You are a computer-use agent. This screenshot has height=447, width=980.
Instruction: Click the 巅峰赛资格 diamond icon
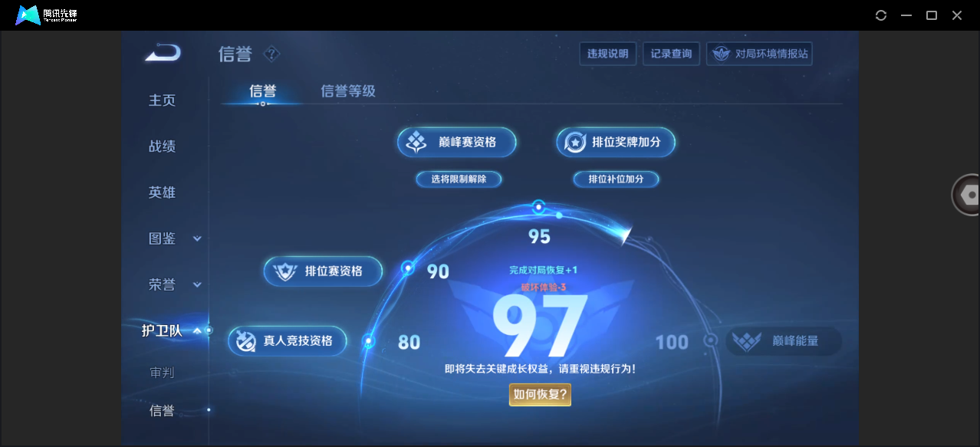pos(416,142)
